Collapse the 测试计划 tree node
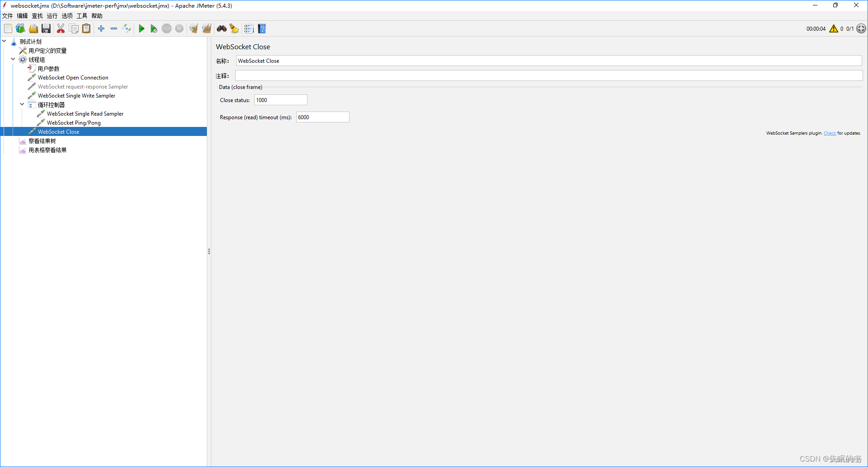The width and height of the screenshot is (868, 467). click(5, 41)
